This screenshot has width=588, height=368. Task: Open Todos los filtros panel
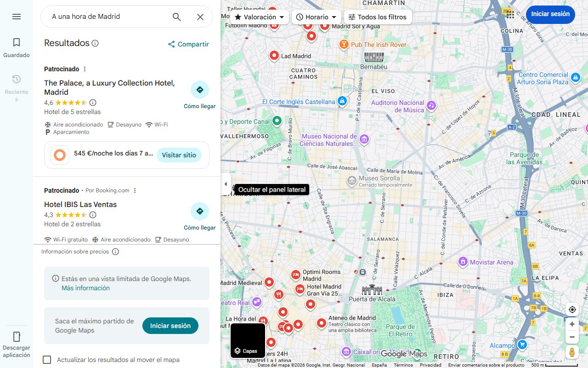pyautogui.click(x=377, y=17)
